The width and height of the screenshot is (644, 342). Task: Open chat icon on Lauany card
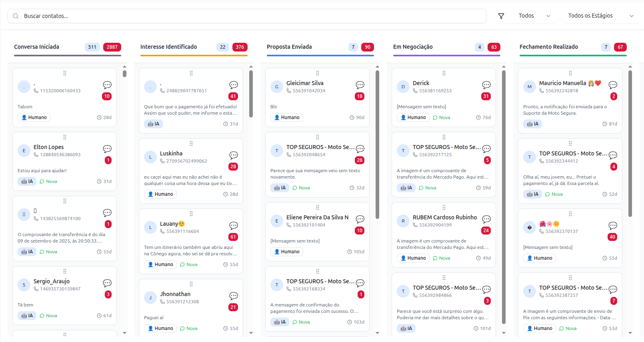(234, 226)
